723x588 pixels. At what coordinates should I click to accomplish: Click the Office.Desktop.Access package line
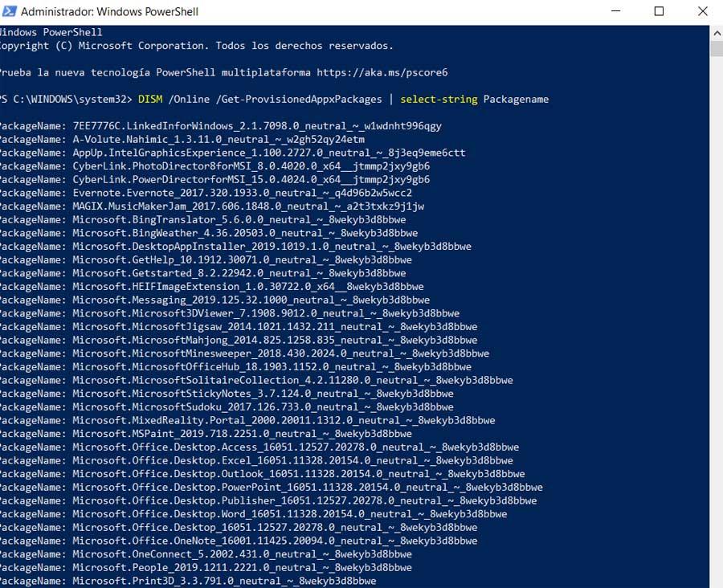[x=259, y=447]
